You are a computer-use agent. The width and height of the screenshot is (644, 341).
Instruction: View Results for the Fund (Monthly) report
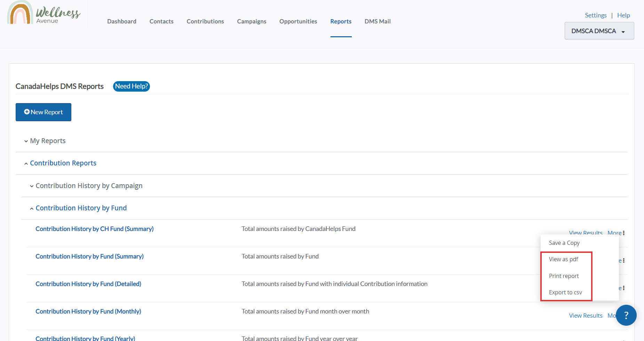pyautogui.click(x=586, y=316)
